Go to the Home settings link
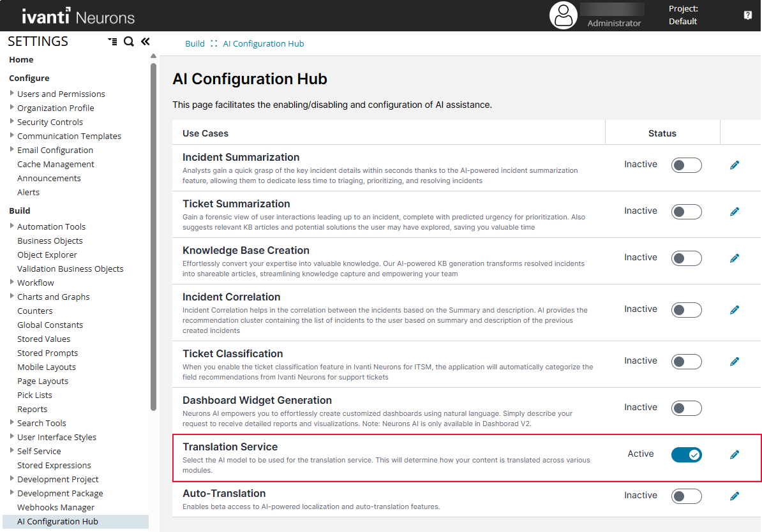This screenshot has height=532, width=762. pos(21,59)
